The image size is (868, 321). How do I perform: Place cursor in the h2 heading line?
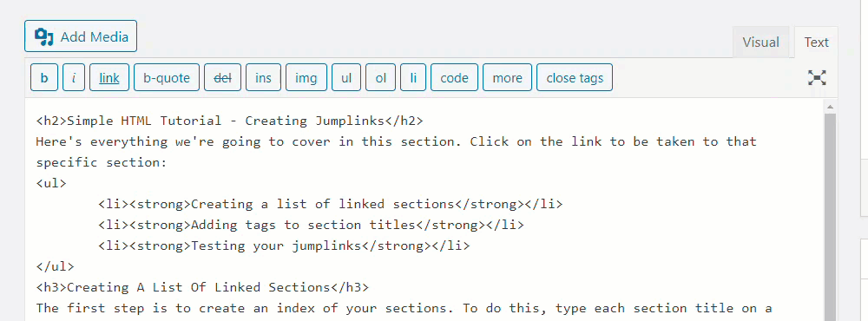(x=229, y=121)
